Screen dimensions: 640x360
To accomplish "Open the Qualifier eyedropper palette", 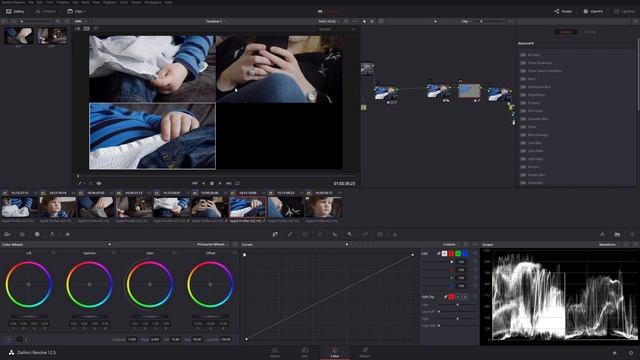I will [290, 234].
